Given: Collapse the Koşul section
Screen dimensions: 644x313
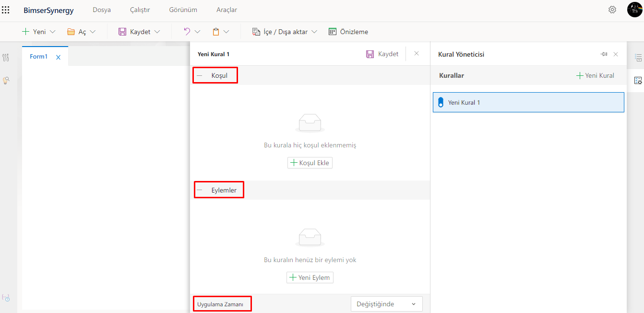Looking at the screenshot, I should coord(200,75).
